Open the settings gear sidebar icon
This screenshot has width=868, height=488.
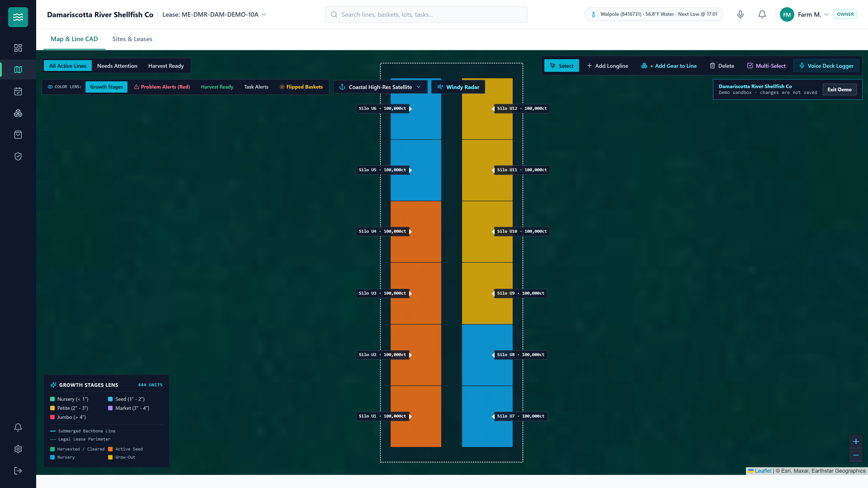[18, 449]
